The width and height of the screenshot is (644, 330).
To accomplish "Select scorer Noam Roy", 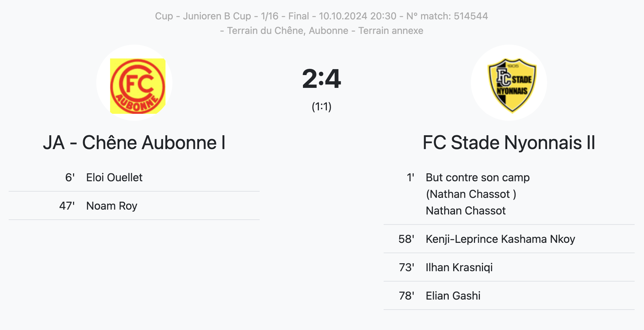I will (x=111, y=206).
